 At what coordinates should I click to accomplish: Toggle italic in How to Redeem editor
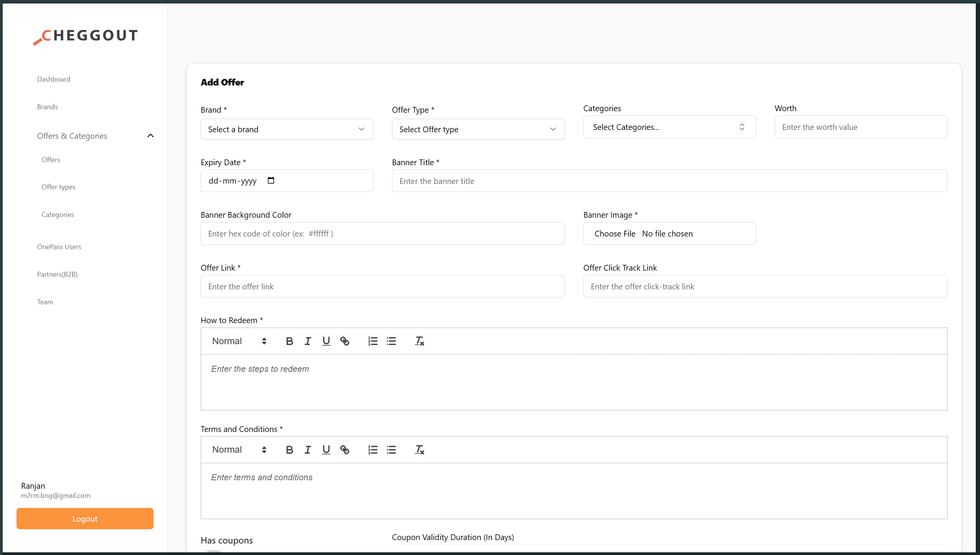pos(307,341)
